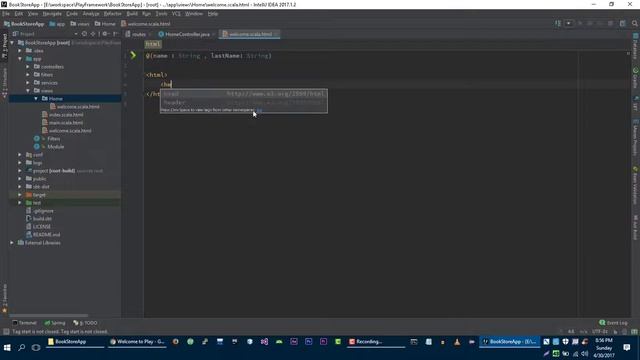Collapse the app folder
This screenshot has width=640, height=360.
[x=20, y=59]
